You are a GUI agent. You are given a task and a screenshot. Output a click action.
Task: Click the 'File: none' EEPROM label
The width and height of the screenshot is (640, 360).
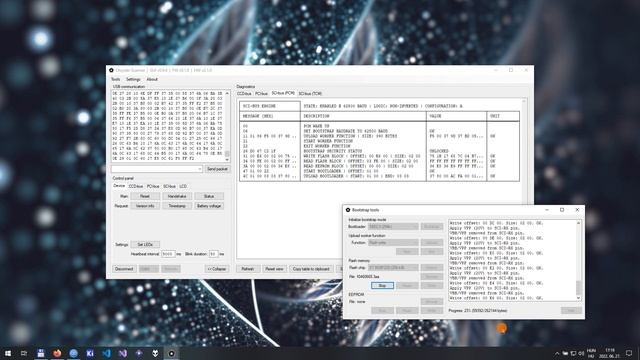(357, 302)
